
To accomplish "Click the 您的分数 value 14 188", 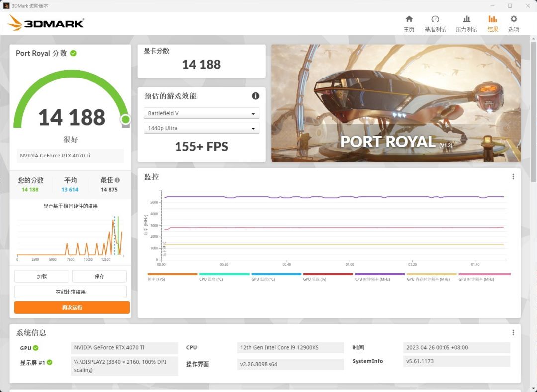I will point(30,189).
